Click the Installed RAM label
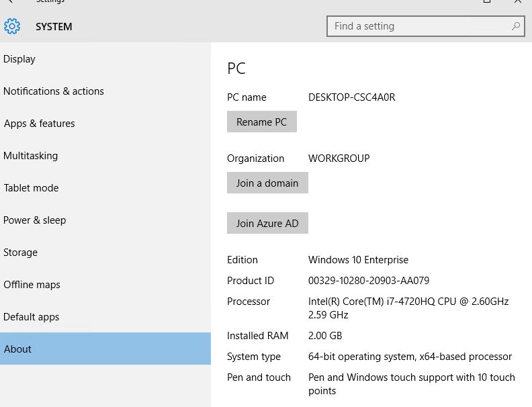 (257, 336)
